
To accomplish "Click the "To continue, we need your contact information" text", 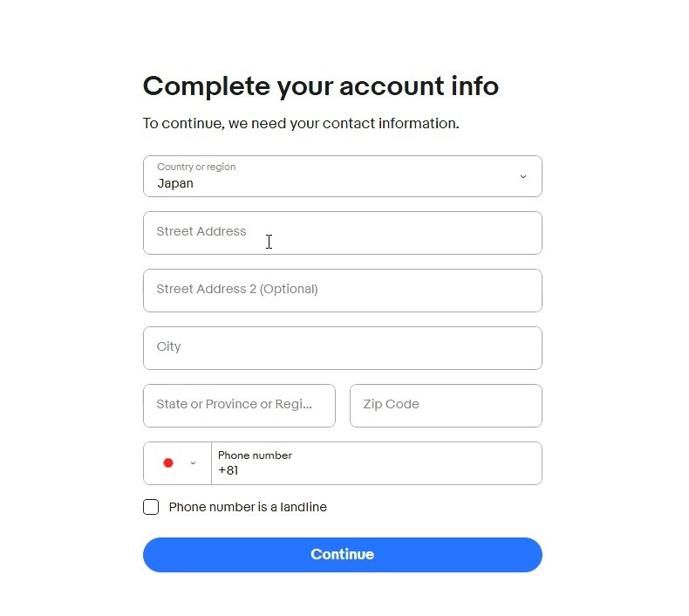I will (x=301, y=124).
